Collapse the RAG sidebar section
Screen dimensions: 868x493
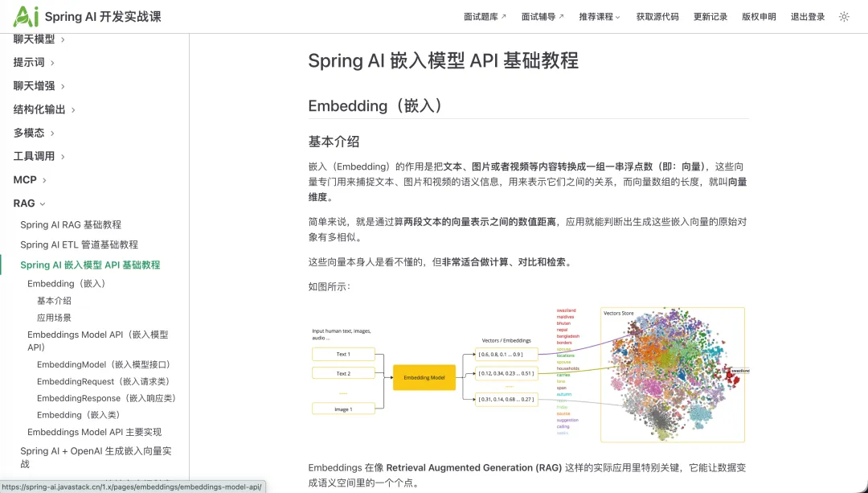click(30, 203)
